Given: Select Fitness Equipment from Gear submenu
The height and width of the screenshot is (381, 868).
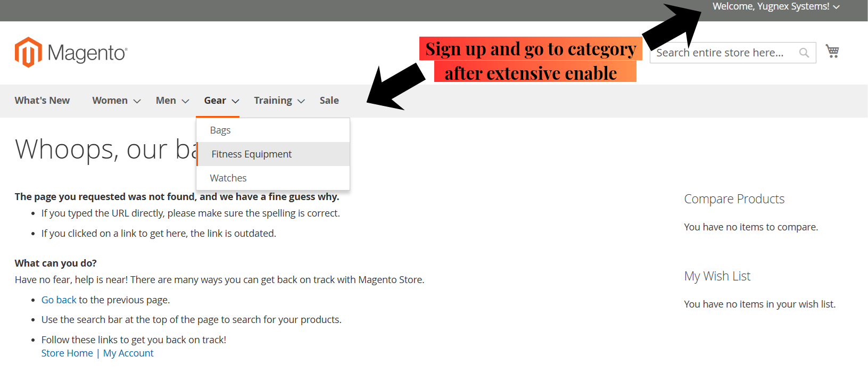Looking at the screenshot, I should [273, 154].
